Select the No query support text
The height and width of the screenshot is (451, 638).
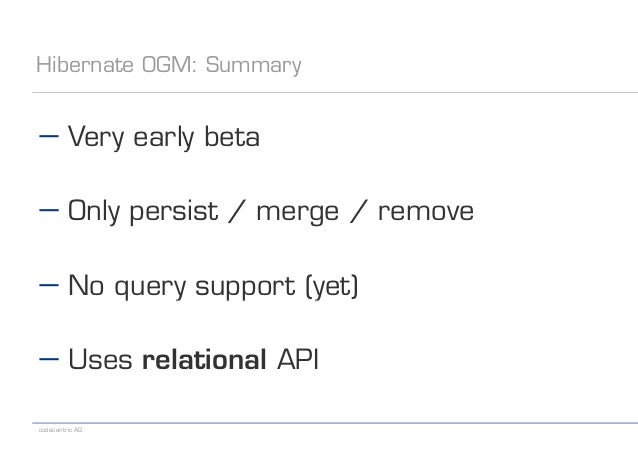pyautogui.click(x=181, y=287)
